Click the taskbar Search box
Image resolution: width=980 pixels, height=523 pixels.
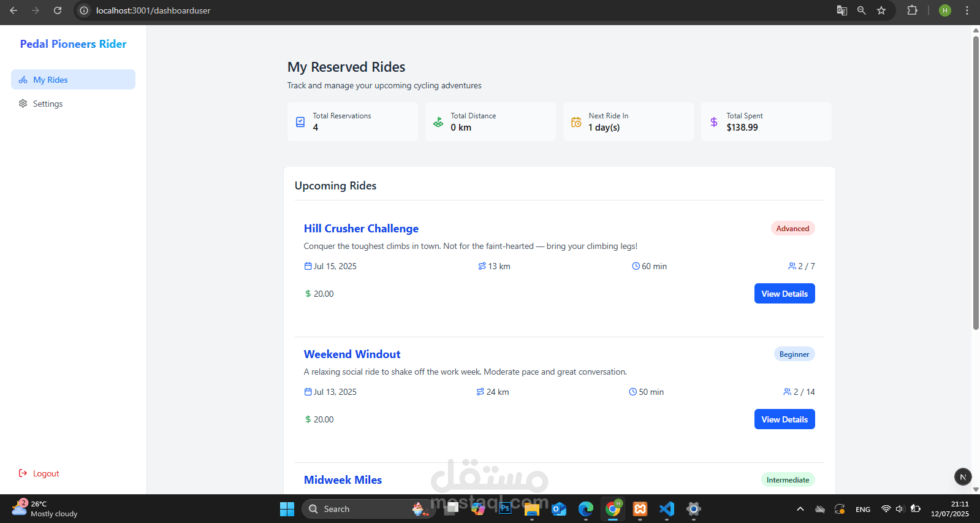click(368, 509)
